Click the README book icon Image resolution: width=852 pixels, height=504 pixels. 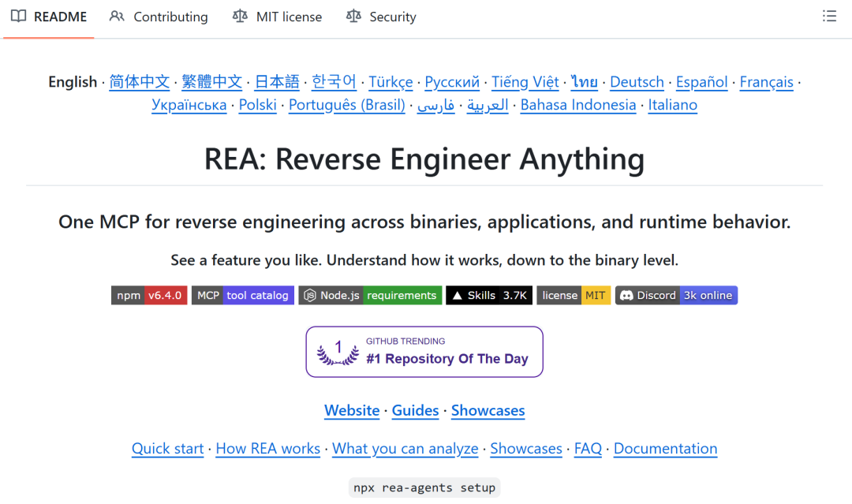point(18,17)
